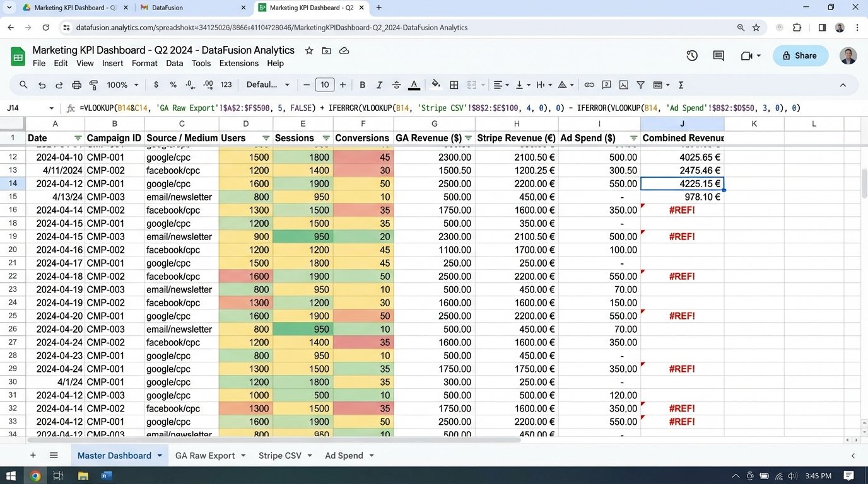Select the Paint format tool

(x=93, y=84)
